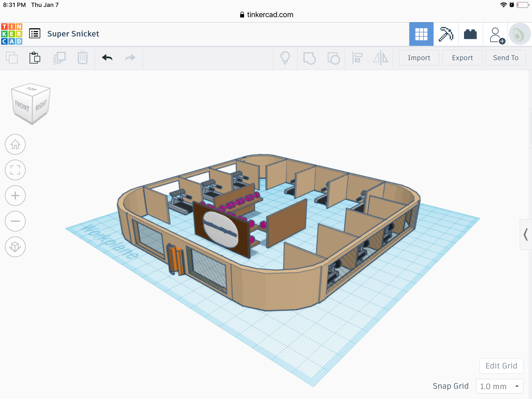Toggle orthographic perspective view icon
Viewport: 532px width, 399px height.
coord(15,247)
